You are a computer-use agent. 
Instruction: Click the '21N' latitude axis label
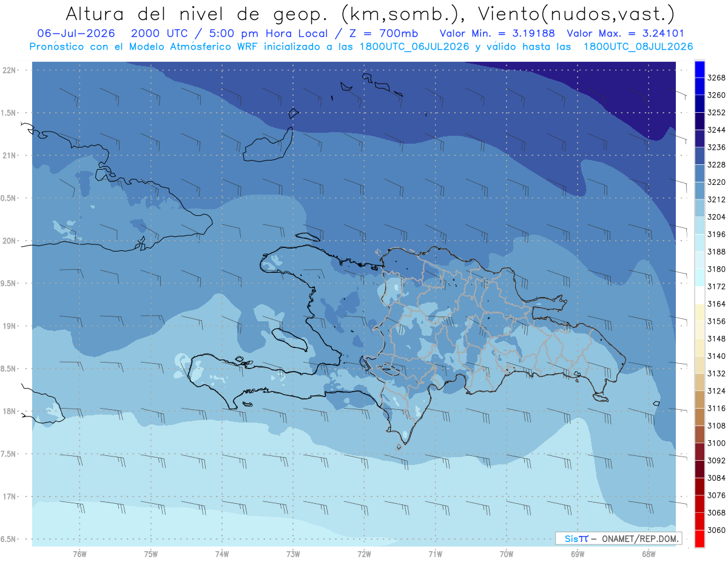click(x=10, y=155)
